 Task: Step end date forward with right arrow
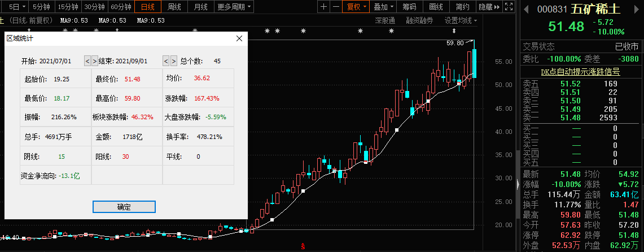[x=174, y=61]
